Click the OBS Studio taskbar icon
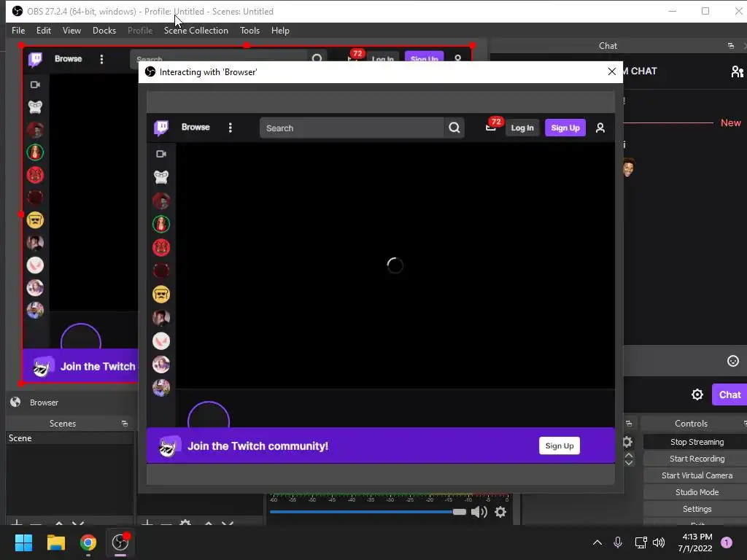The image size is (747, 560). click(x=120, y=542)
